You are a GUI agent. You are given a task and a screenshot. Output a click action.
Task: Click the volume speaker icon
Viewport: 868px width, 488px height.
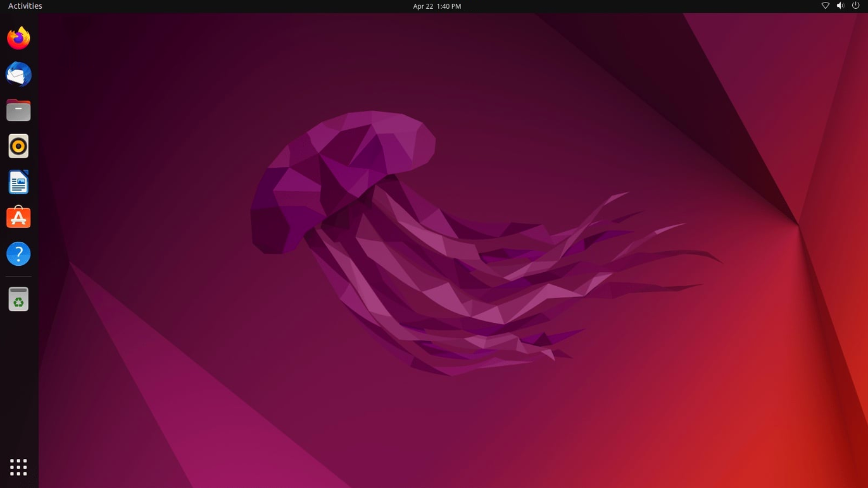(x=840, y=6)
